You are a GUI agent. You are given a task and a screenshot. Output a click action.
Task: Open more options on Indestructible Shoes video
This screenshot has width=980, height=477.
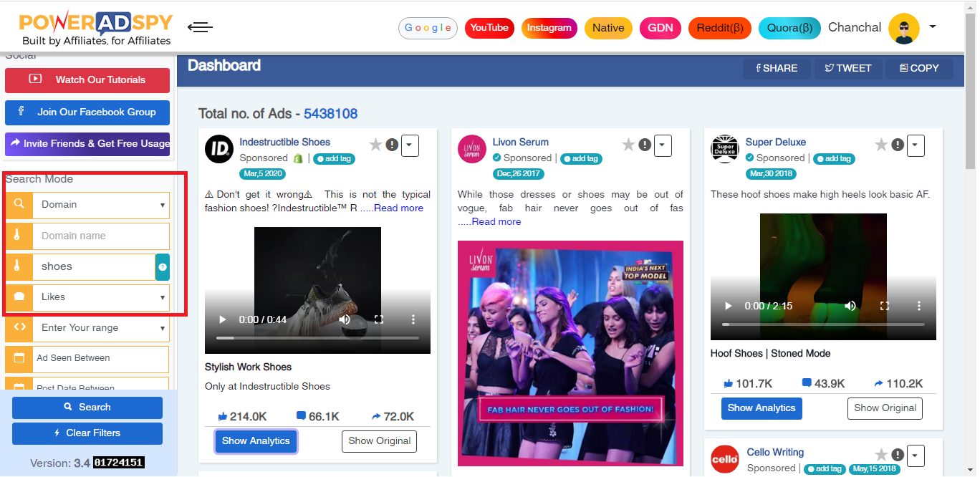[413, 319]
